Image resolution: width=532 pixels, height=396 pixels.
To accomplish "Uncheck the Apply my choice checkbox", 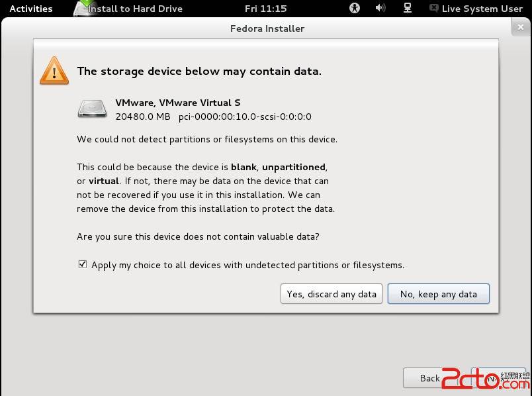I will pyautogui.click(x=83, y=264).
